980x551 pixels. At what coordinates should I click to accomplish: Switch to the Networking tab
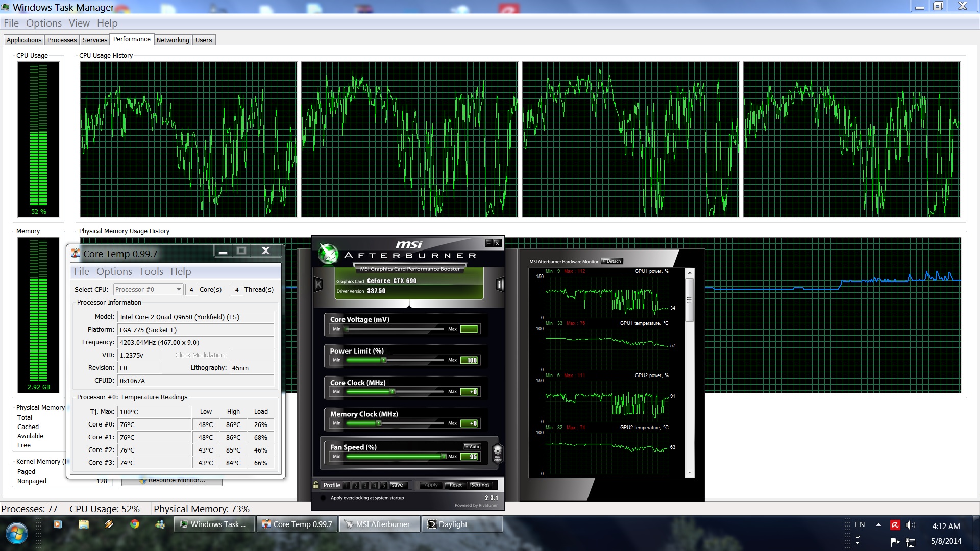[173, 40]
